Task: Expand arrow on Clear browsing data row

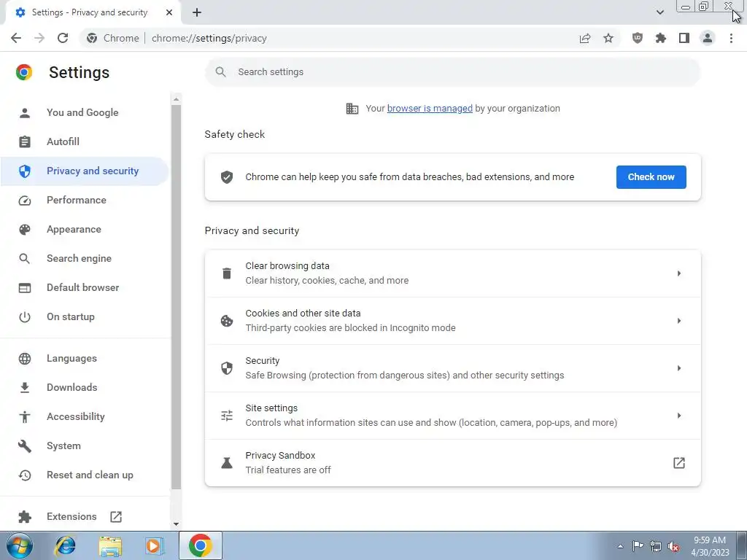Action: [679, 273]
